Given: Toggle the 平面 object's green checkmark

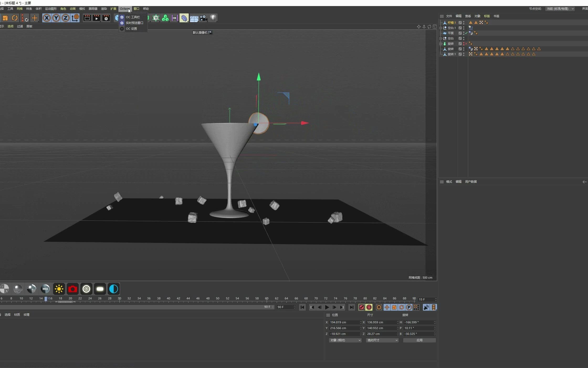Looking at the screenshot, I should pyautogui.click(x=466, y=33).
